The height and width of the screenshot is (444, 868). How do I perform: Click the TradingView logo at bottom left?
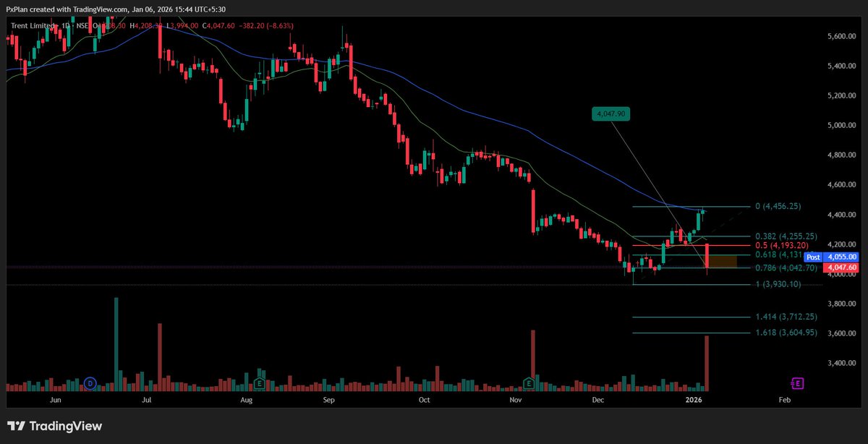coord(55,426)
